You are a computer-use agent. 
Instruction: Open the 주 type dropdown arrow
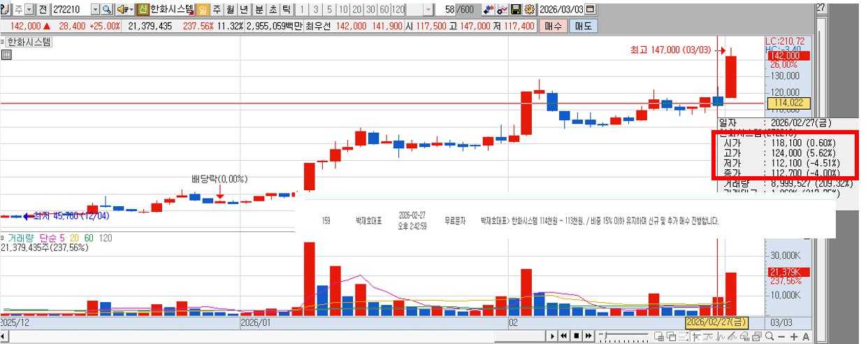[x=29, y=10]
